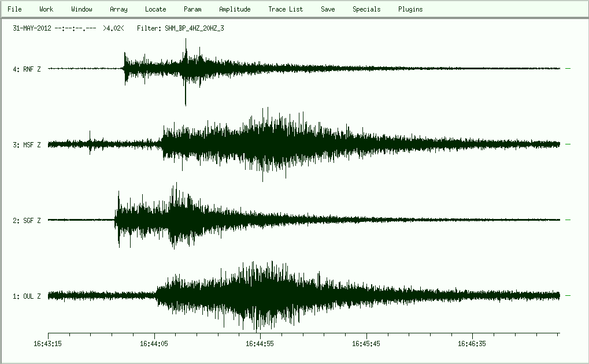Screen dimensions: 589x364
Task: Open the Amplitude menu
Action: point(235,9)
